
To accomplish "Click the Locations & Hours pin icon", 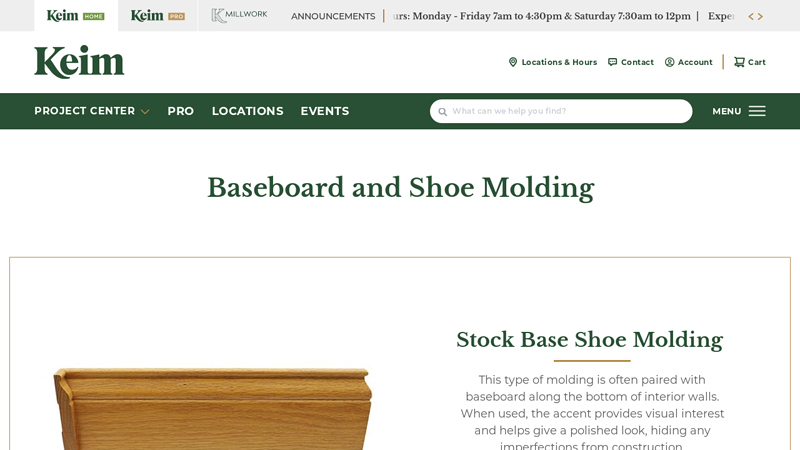I will pyautogui.click(x=513, y=62).
